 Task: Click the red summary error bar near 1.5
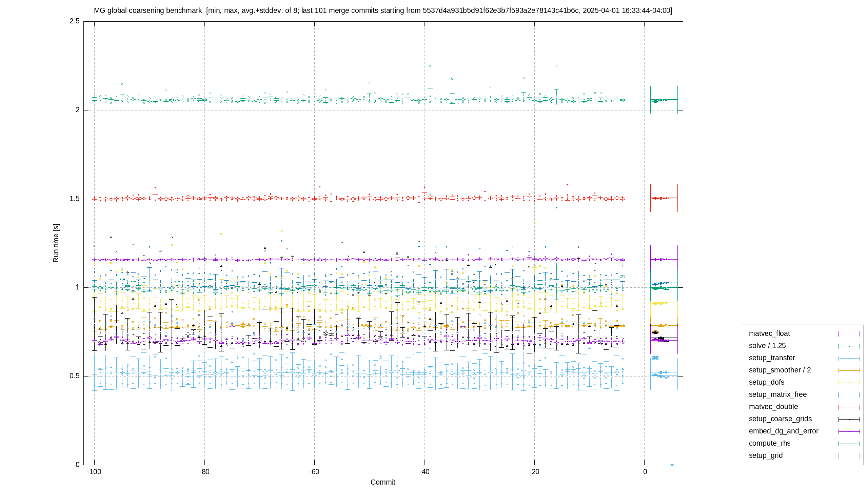coord(664,198)
